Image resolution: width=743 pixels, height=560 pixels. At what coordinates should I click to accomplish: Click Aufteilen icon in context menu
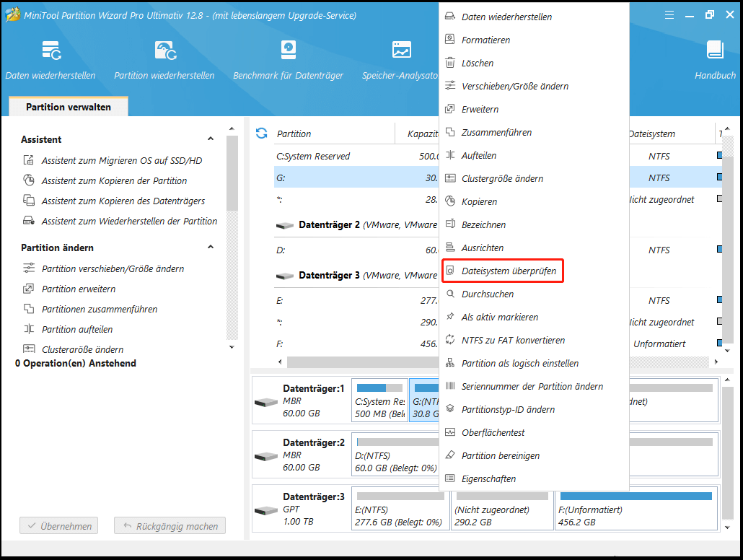(450, 155)
